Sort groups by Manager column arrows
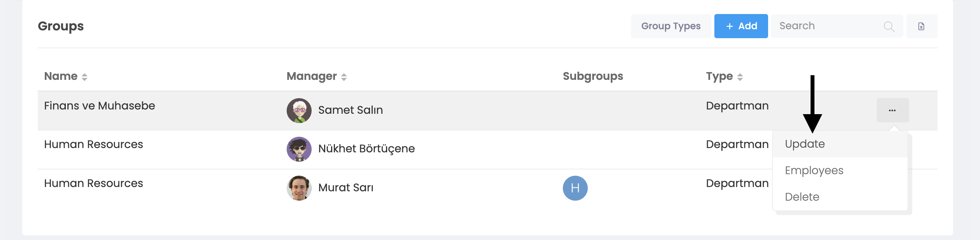 click(x=344, y=77)
